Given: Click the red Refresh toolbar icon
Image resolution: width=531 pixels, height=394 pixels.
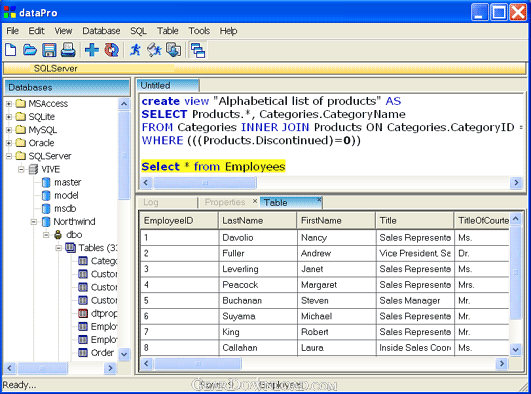Looking at the screenshot, I should (x=111, y=50).
